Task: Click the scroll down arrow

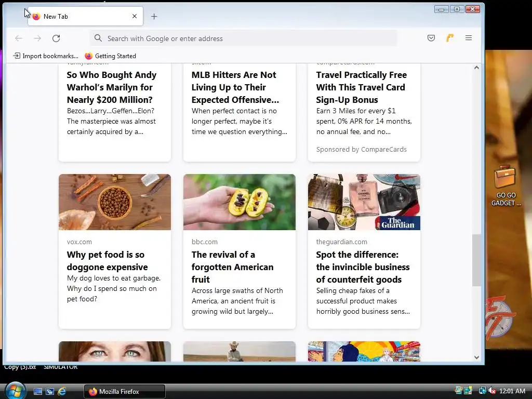Action: point(476,357)
